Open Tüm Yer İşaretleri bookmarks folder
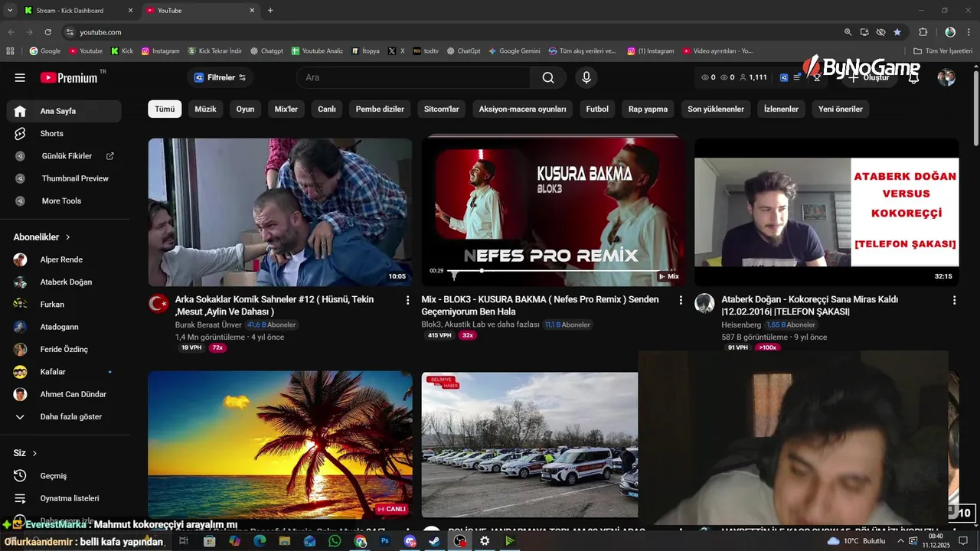The width and height of the screenshot is (980, 551). pos(942,51)
